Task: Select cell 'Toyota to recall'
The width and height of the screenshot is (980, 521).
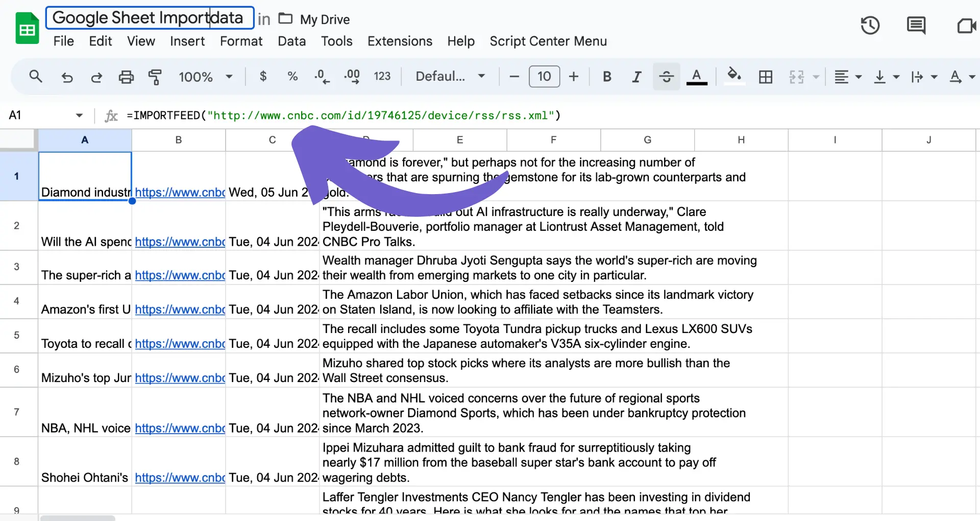Action: click(85, 336)
